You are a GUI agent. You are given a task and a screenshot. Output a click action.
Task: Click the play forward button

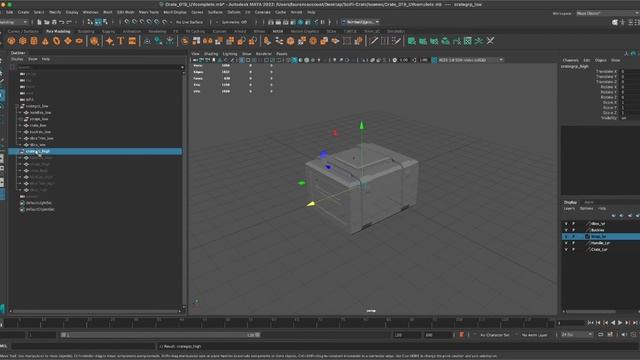click(x=620, y=323)
